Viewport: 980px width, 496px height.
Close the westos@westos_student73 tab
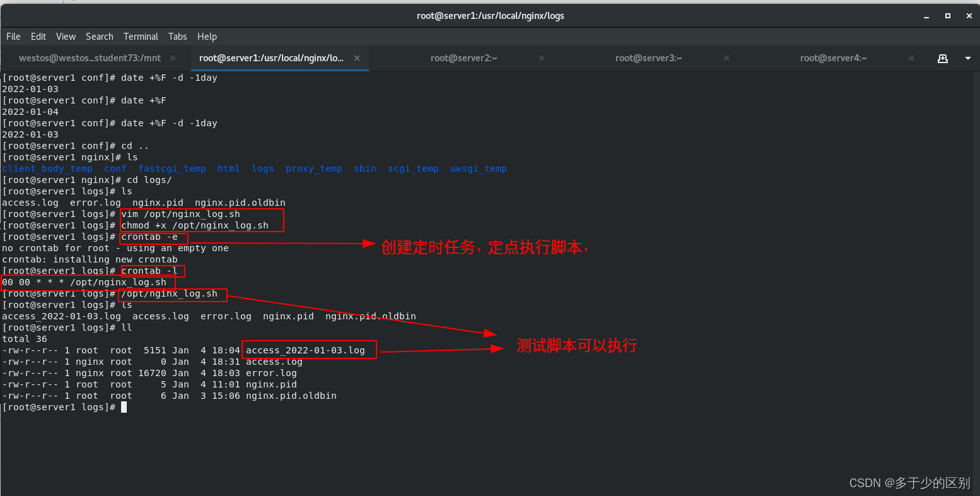point(172,58)
